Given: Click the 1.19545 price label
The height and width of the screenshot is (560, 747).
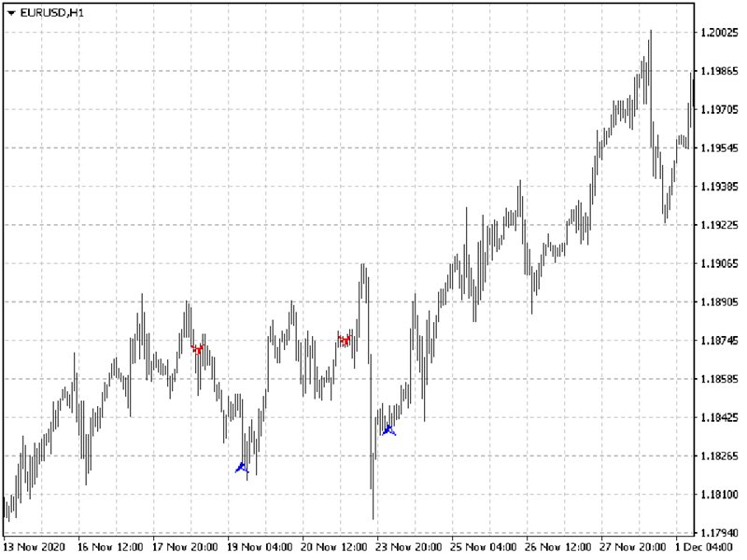Looking at the screenshot, I should coord(719,148).
